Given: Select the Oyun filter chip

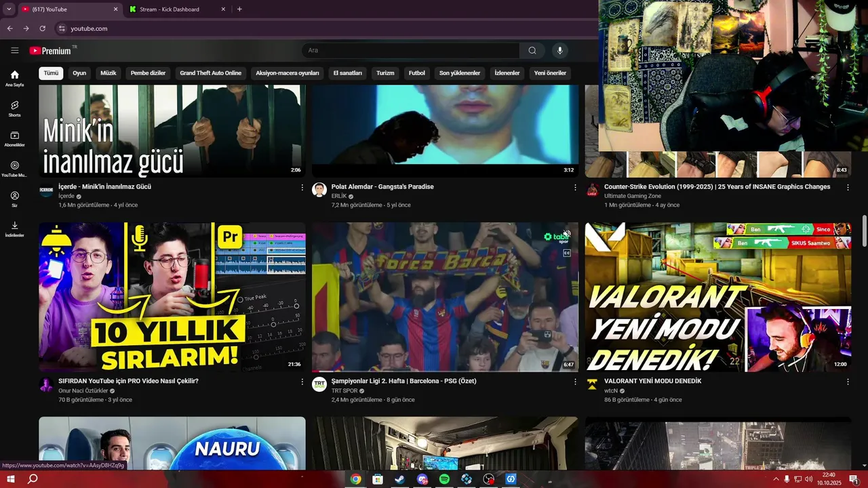Looking at the screenshot, I should [79, 73].
